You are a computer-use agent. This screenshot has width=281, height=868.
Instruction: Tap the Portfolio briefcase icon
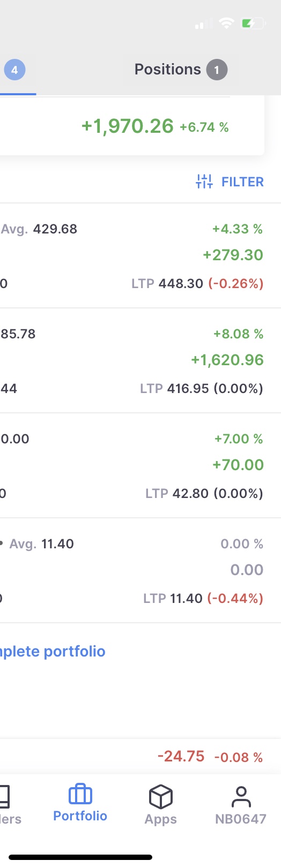[80, 794]
